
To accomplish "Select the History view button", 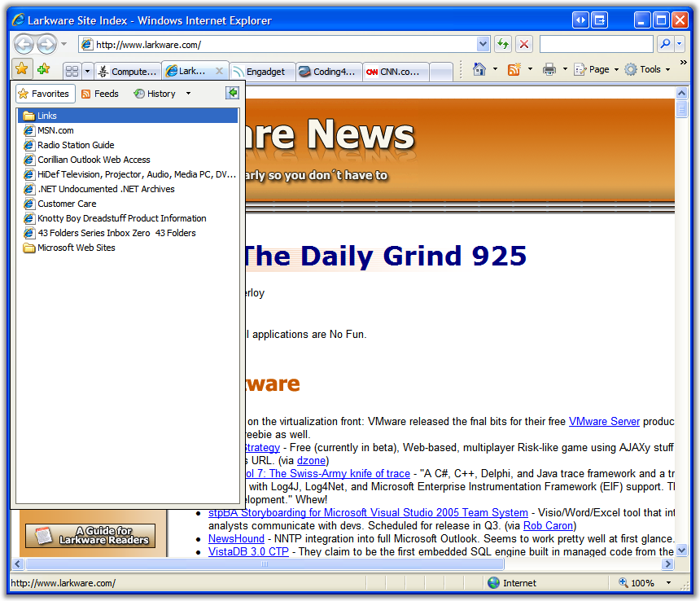I will pos(155,94).
